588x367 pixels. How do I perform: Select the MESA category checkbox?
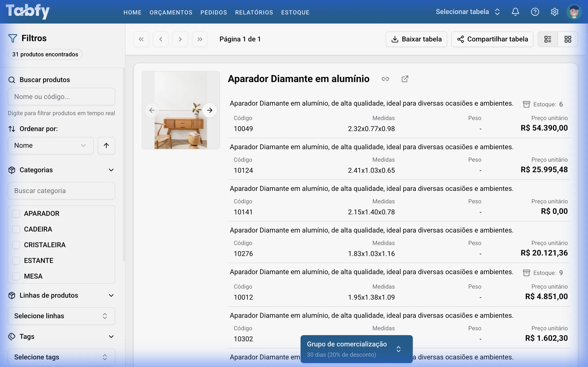point(16,276)
